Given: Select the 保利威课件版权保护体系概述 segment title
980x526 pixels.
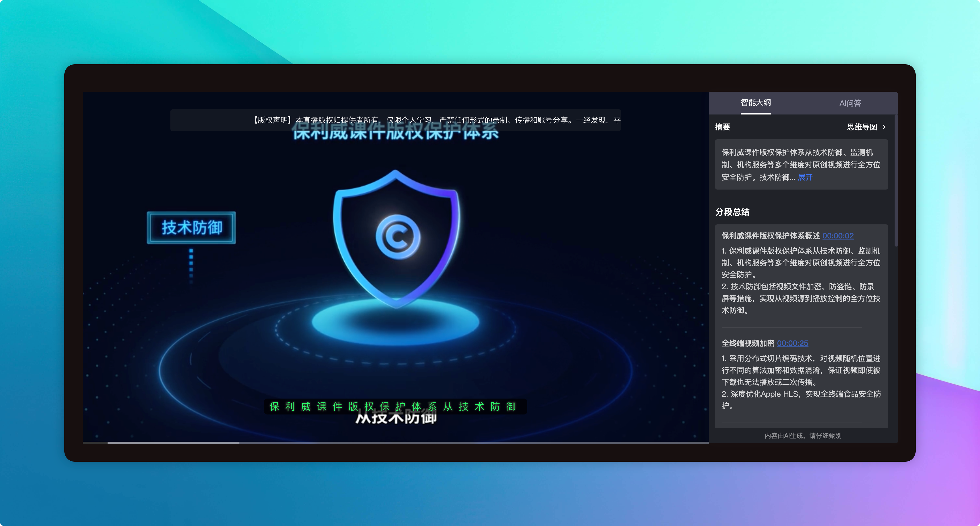Looking at the screenshot, I should (x=770, y=236).
